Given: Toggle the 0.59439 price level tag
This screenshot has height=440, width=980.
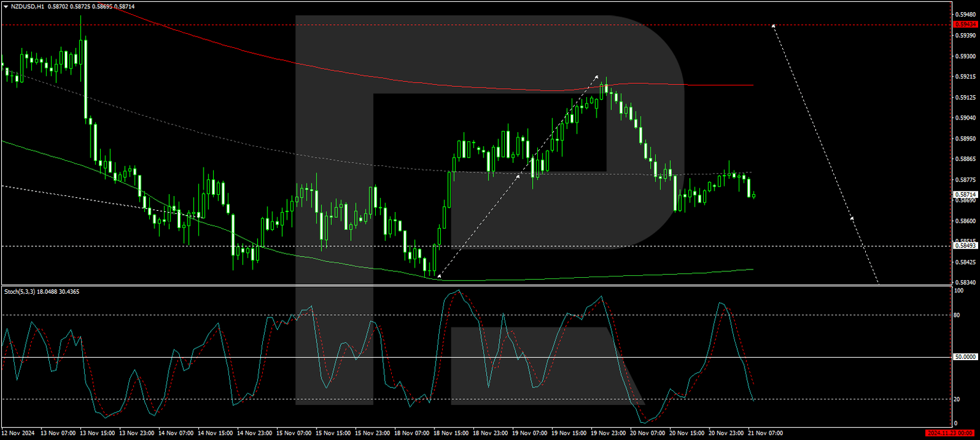Looking at the screenshot, I should [x=965, y=24].
